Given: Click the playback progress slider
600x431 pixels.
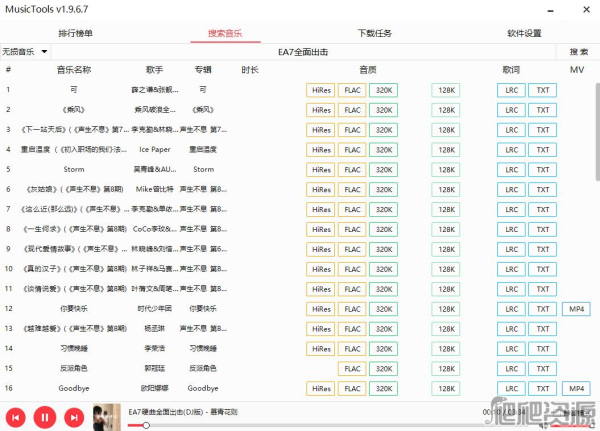Looking at the screenshot, I should 300,426.
